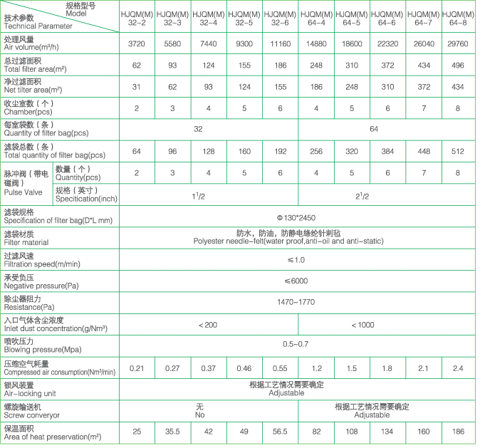Click the HJQM(M) 32-4 model header
This screenshot has height=448, width=480.
(x=209, y=19)
